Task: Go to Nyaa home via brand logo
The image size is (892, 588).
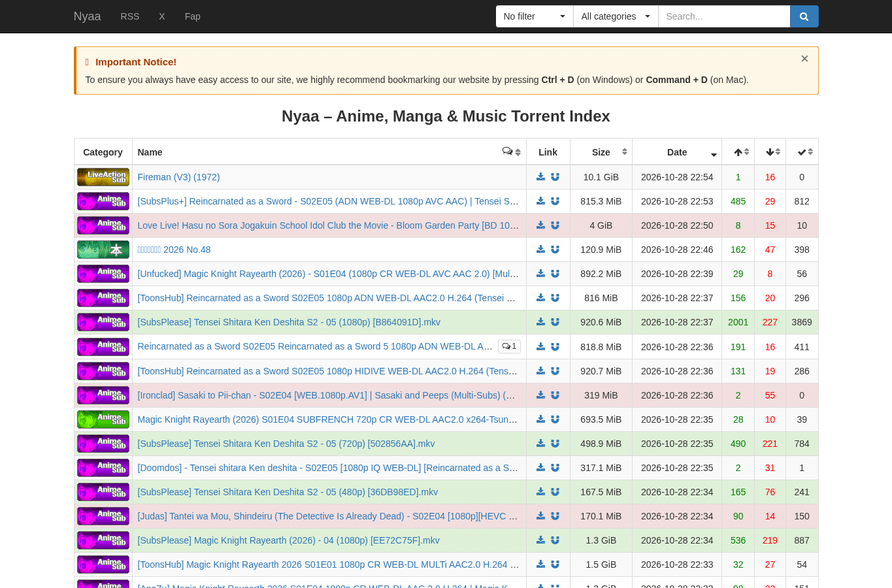Action: [87, 16]
